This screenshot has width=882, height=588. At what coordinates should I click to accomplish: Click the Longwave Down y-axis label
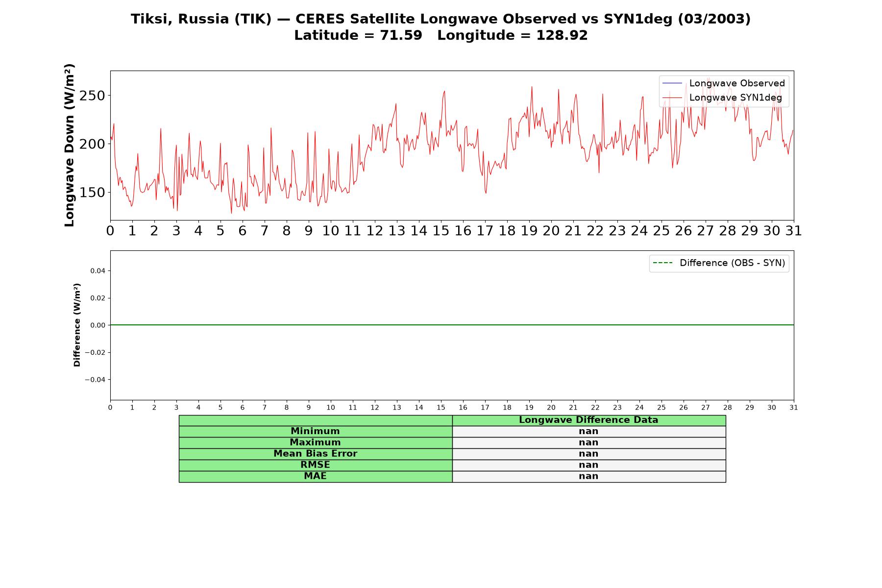point(70,145)
